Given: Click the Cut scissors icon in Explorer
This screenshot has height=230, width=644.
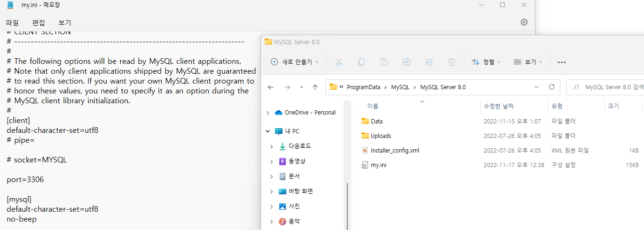Looking at the screenshot, I should tap(338, 62).
